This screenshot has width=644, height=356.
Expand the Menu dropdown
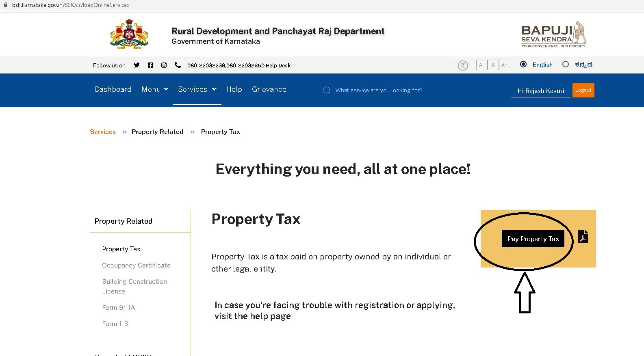click(x=155, y=89)
